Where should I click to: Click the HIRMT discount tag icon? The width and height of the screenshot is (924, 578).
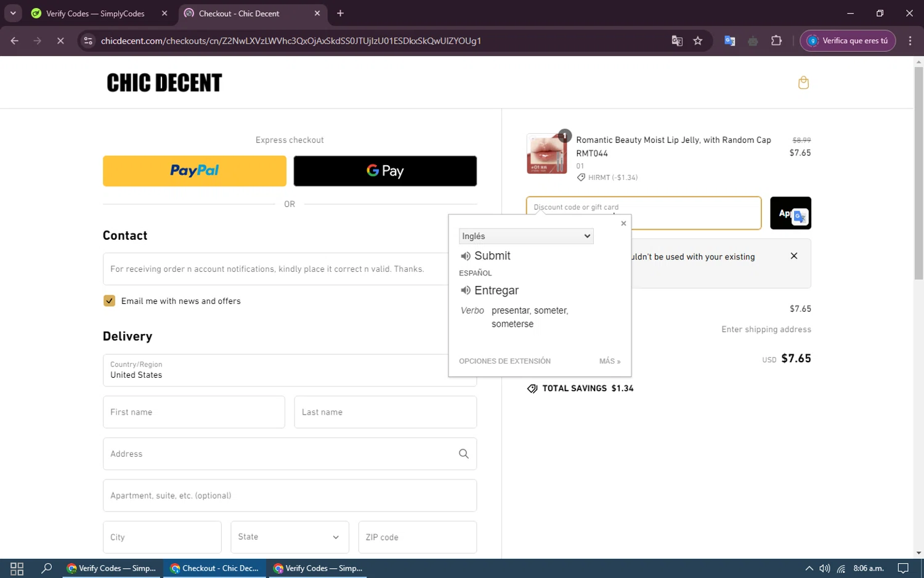coord(581,177)
